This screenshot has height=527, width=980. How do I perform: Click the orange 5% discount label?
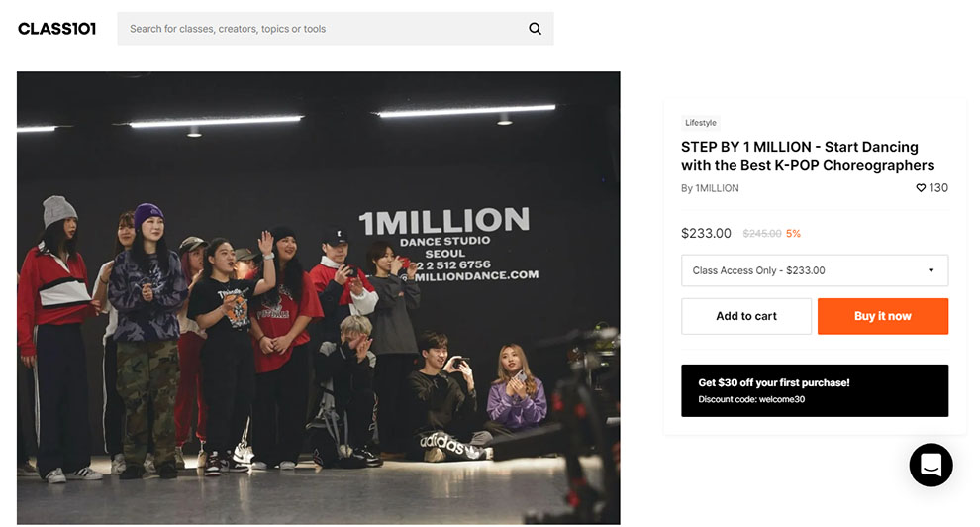pos(793,234)
